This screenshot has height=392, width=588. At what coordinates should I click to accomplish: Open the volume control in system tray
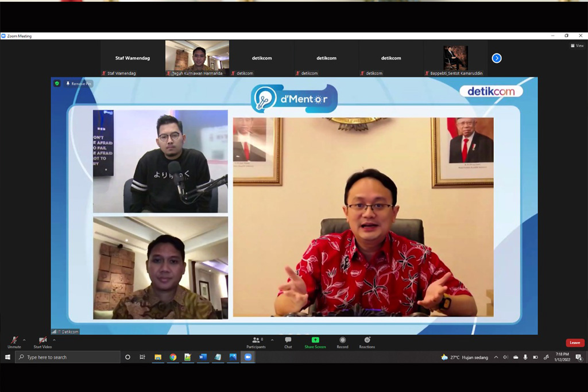(x=505, y=358)
